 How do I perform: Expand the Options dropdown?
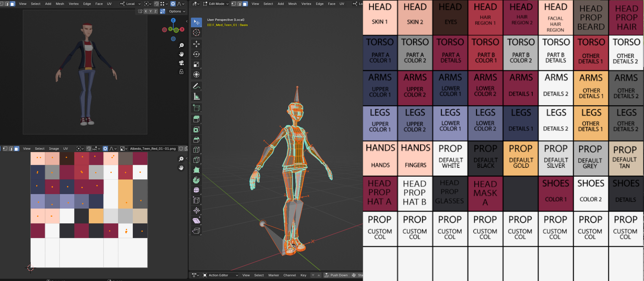177,11
